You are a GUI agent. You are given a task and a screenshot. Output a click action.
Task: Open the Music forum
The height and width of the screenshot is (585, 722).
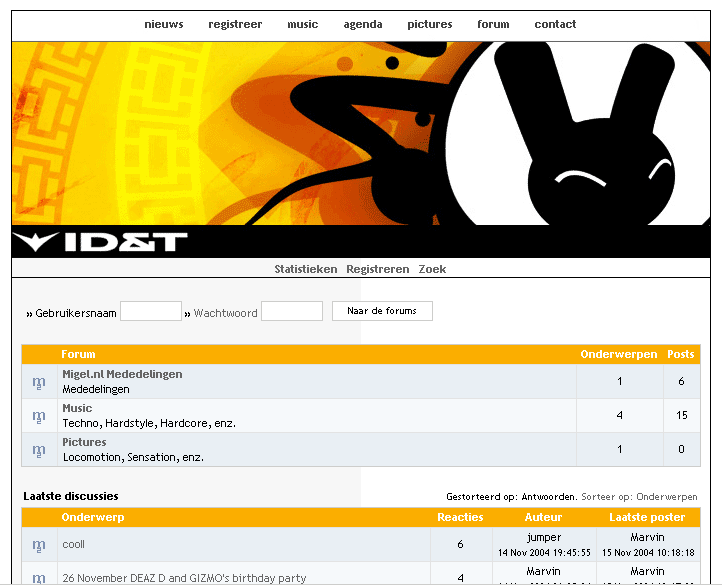coord(77,408)
